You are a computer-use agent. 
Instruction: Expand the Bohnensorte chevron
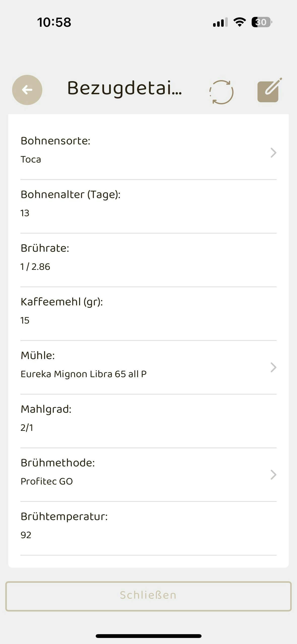(273, 153)
